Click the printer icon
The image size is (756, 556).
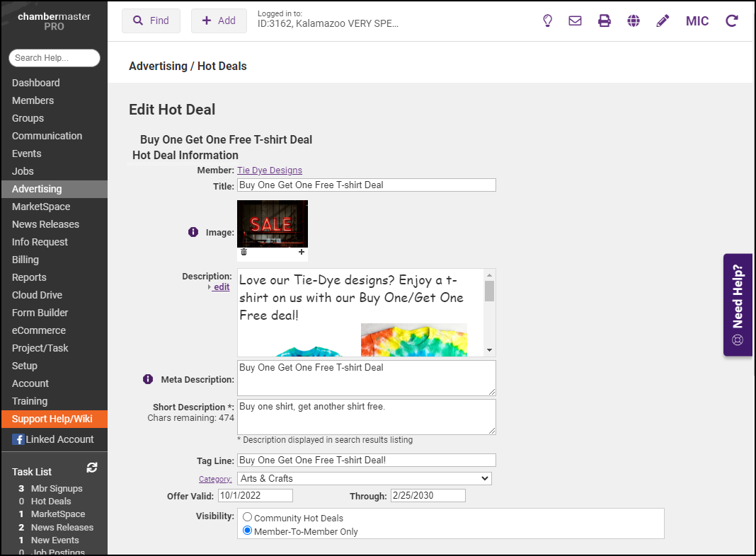pos(604,21)
